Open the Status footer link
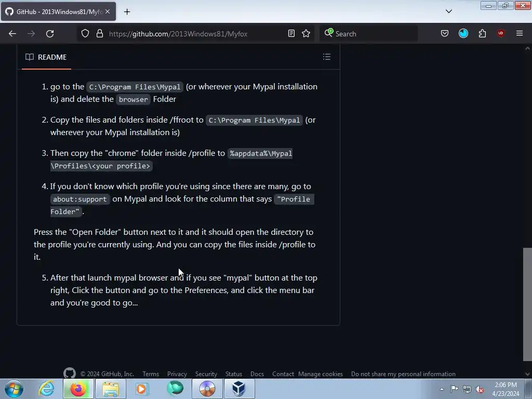 [x=234, y=374]
